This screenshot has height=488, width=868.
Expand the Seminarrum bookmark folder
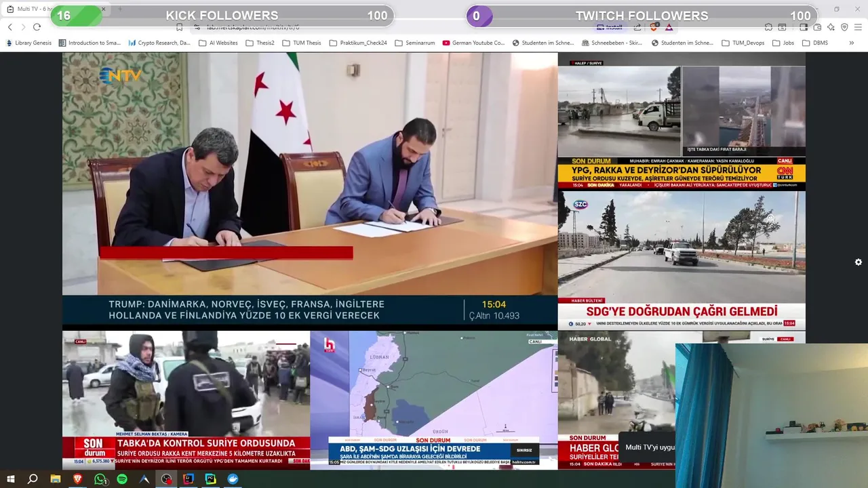(414, 43)
